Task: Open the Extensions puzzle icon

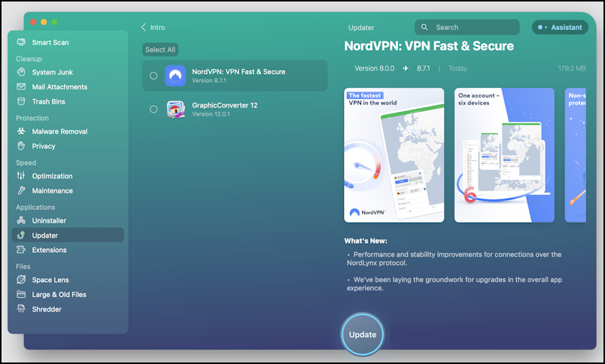Action: pyautogui.click(x=21, y=250)
